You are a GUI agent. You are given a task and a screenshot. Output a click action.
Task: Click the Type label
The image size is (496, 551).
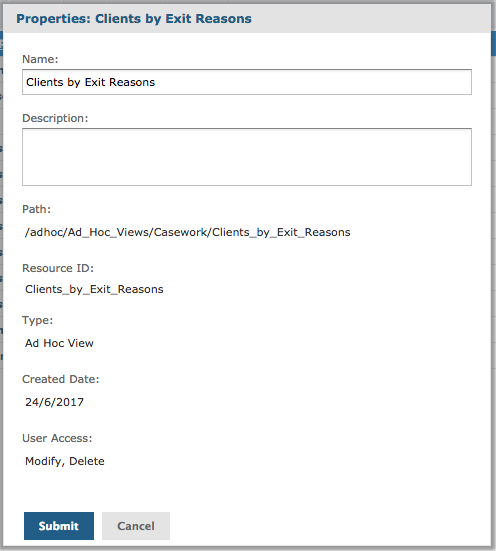(x=38, y=320)
